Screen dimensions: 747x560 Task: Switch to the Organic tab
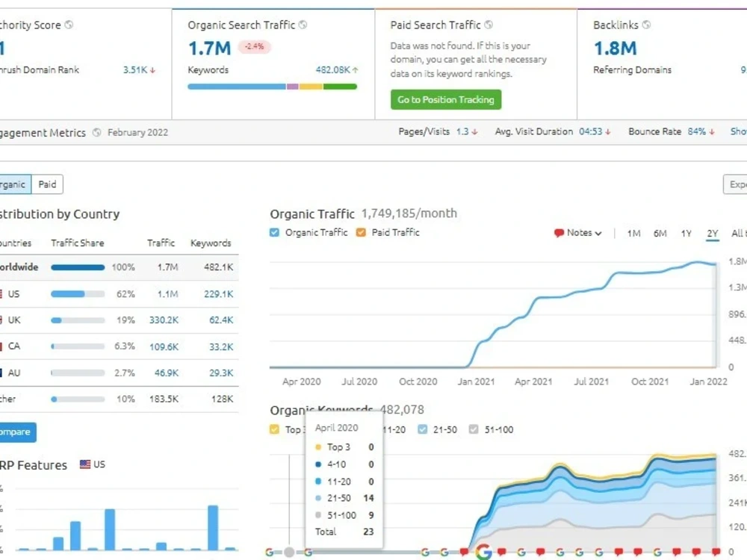tap(13, 184)
